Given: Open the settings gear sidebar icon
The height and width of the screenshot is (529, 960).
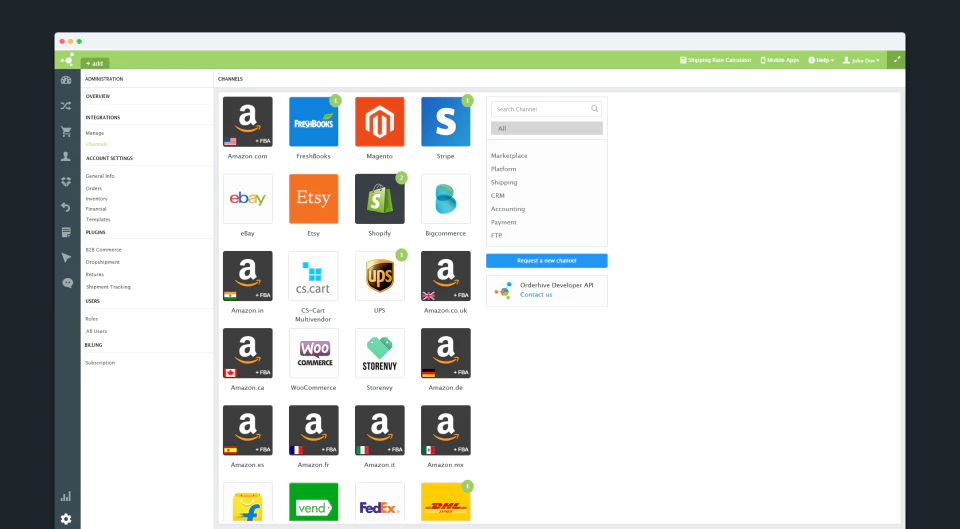Looking at the screenshot, I should pyautogui.click(x=66, y=519).
